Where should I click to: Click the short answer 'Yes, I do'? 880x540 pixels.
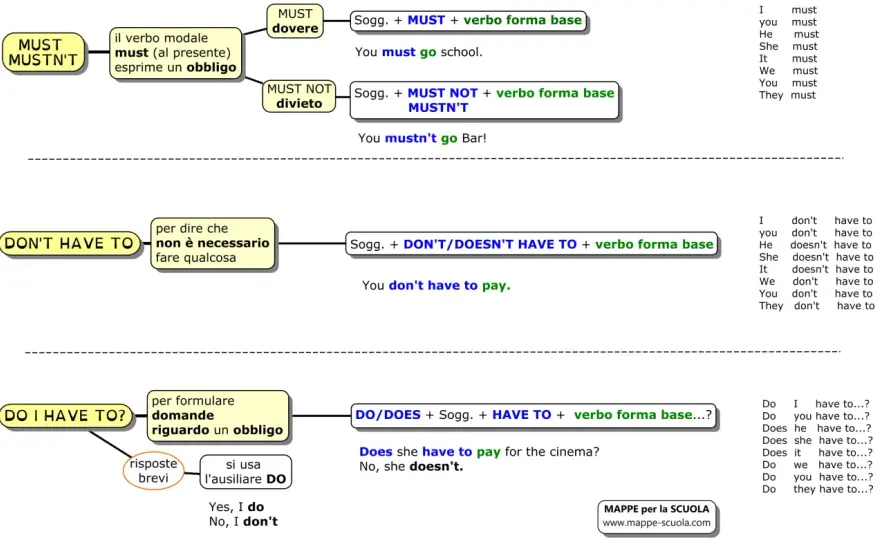pyautogui.click(x=236, y=507)
